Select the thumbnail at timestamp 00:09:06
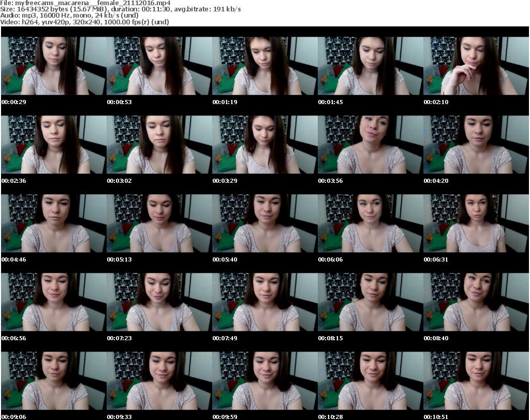This screenshot has width=530, height=420. 54,381
